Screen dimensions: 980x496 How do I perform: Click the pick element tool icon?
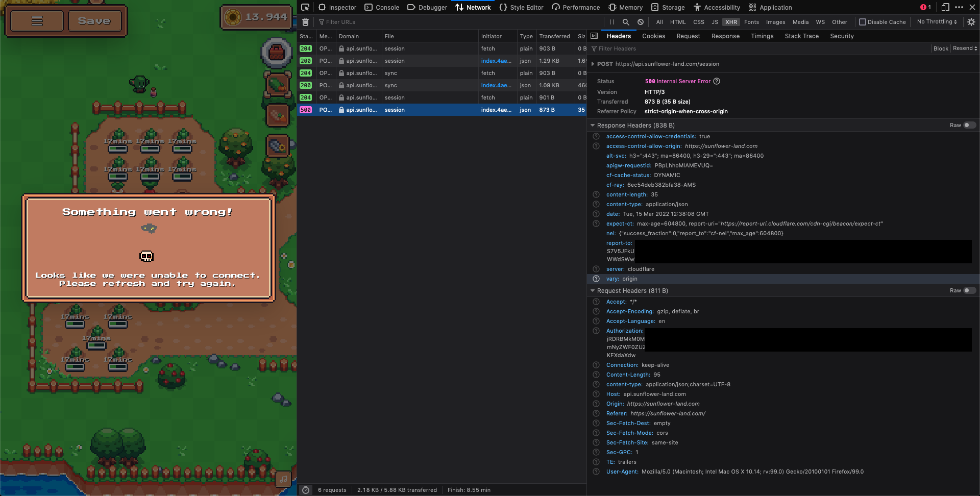305,7
